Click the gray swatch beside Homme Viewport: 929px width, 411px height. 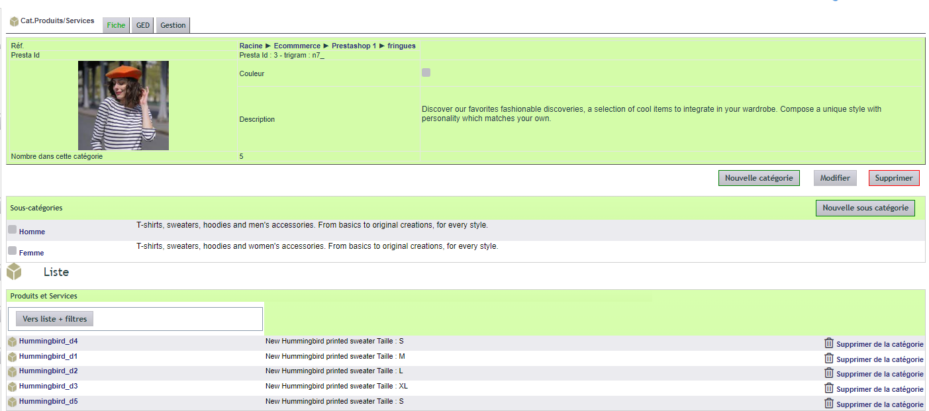pyautogui.click(x=12, y=229)
